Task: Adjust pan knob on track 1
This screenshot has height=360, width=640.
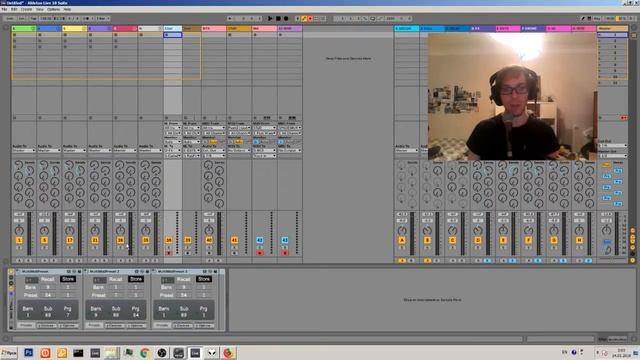Action: pos(19,230)
